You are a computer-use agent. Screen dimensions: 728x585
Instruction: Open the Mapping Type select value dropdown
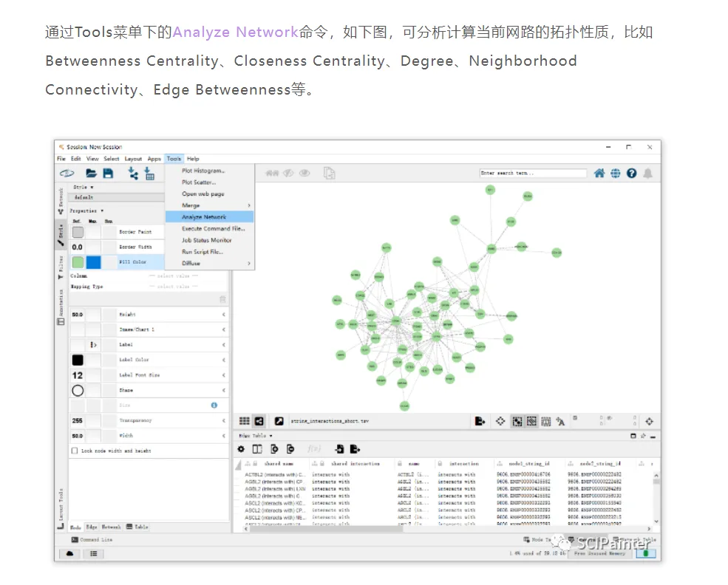pos(173,287)
